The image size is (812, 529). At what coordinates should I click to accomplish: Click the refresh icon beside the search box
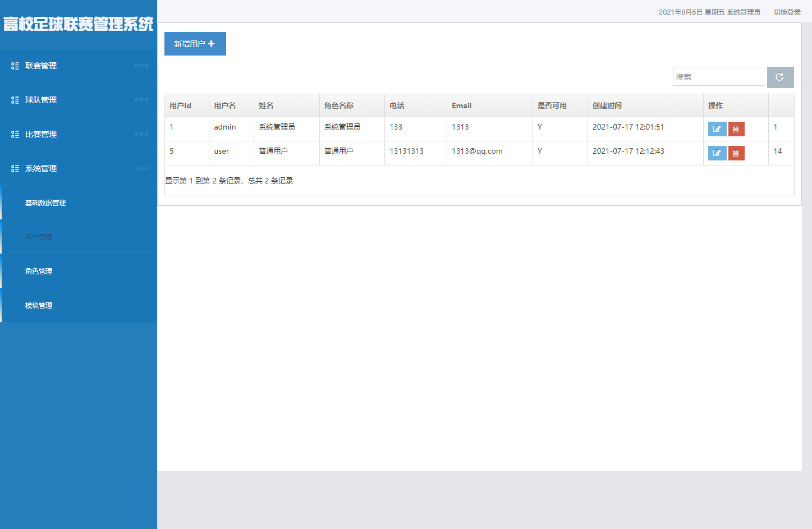click(780, 77)
